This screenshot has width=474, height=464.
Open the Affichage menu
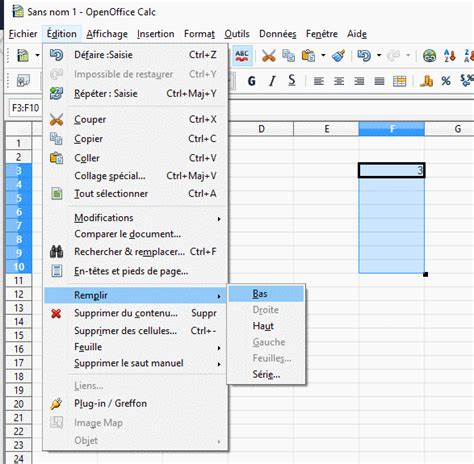(x=107, y=34)
